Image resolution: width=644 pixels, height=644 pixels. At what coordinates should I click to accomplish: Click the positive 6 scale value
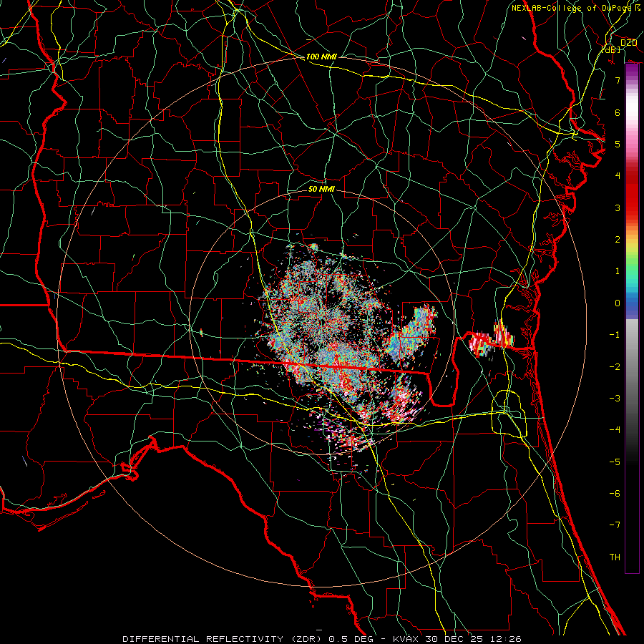pyautogui.click(x=618, y=112)
